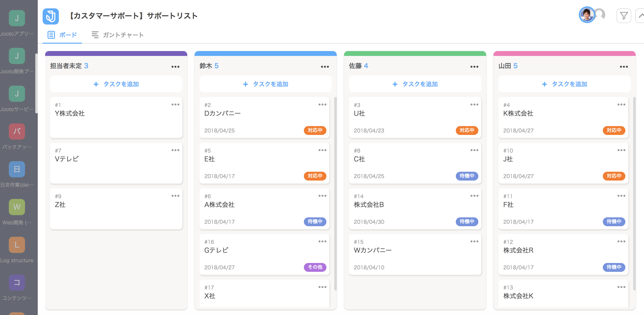Click due date 2018/04/30 on 株式会社B
This screenshot has height=315, width=644.
pos(369,222)
